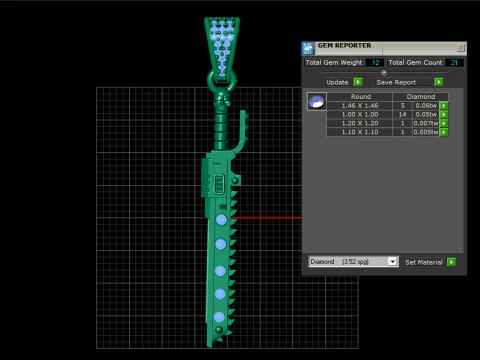
Task: Select the skull ornament on the pendant
Action: pyautogui.click(x=222, y=99)
